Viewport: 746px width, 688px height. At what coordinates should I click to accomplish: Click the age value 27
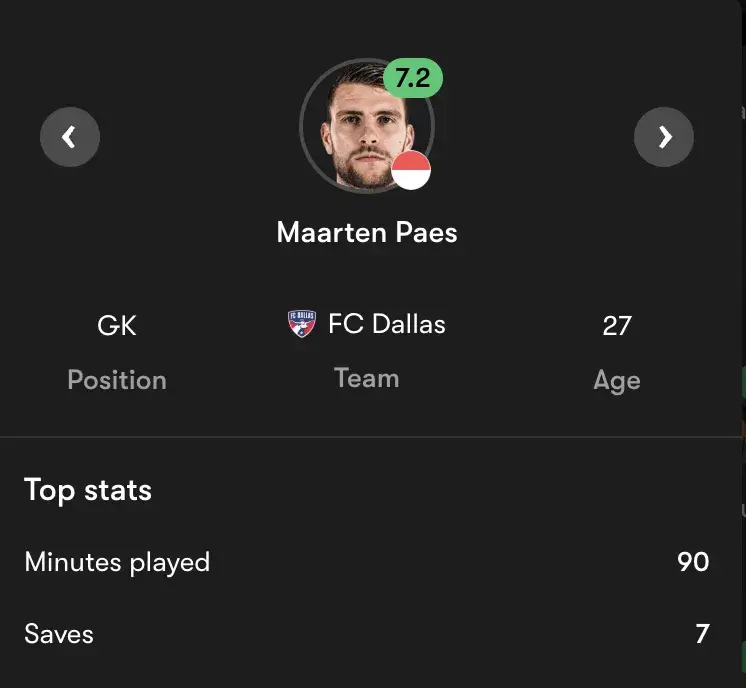coord(617,326)
